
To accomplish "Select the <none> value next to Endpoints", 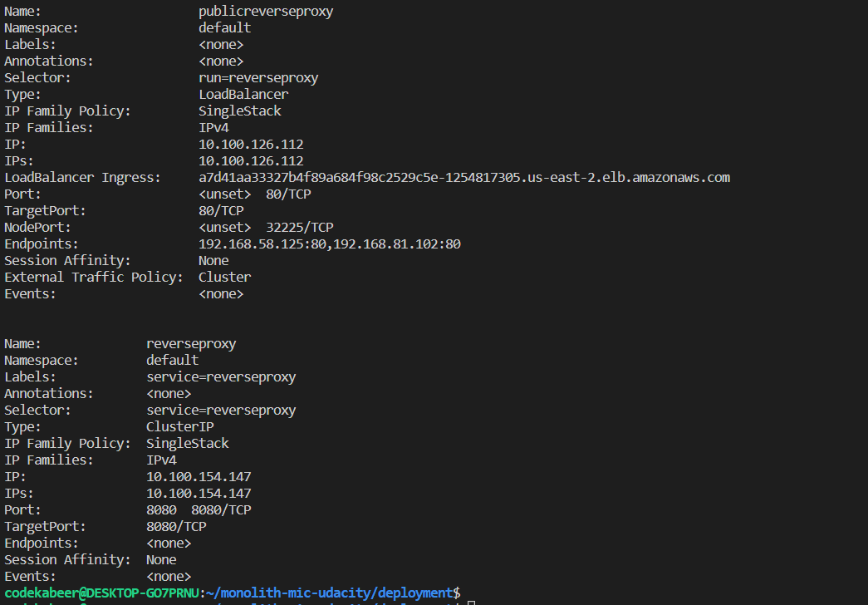I will point(169,543).
